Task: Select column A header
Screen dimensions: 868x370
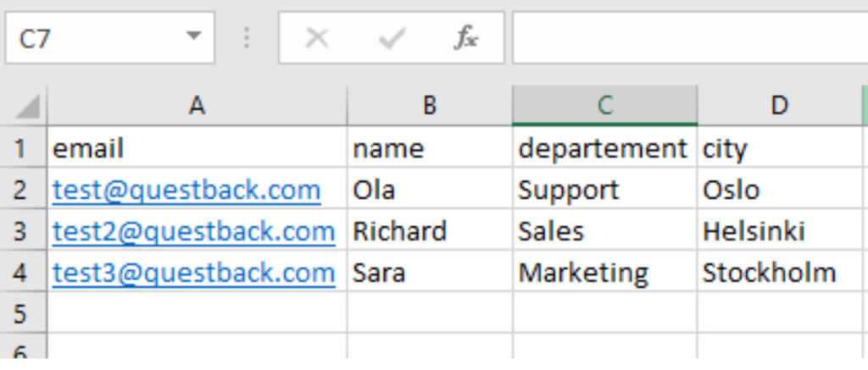Action: (x=197, y=106)
